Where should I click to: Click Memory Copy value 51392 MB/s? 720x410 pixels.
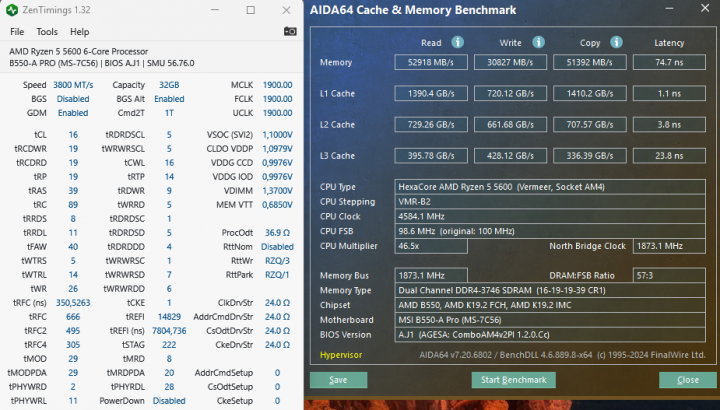[x=590, y=62]
